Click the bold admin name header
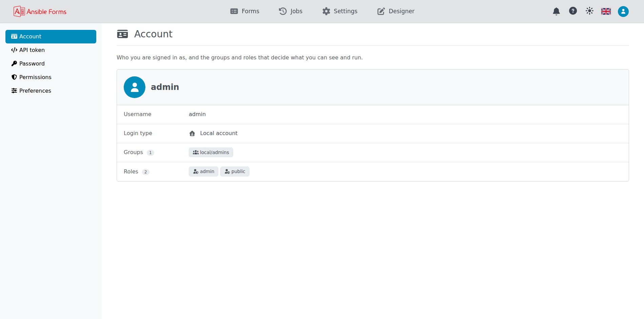This screenshot has height=319, width=644. coord(165,87)
